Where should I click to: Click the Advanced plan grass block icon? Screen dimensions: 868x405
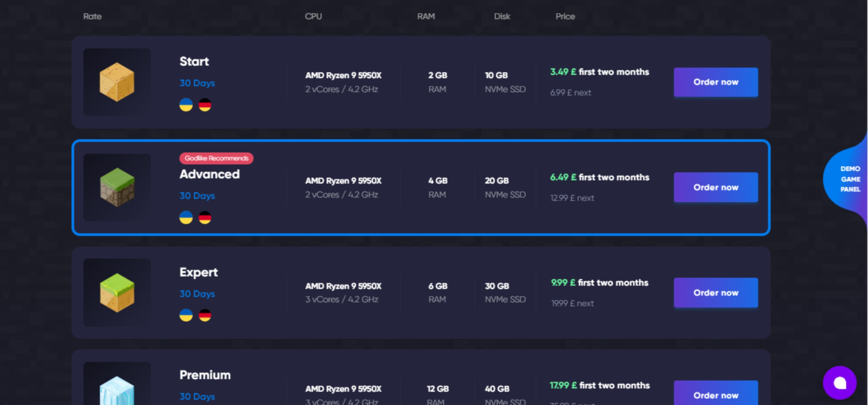[x=117, y=187]
